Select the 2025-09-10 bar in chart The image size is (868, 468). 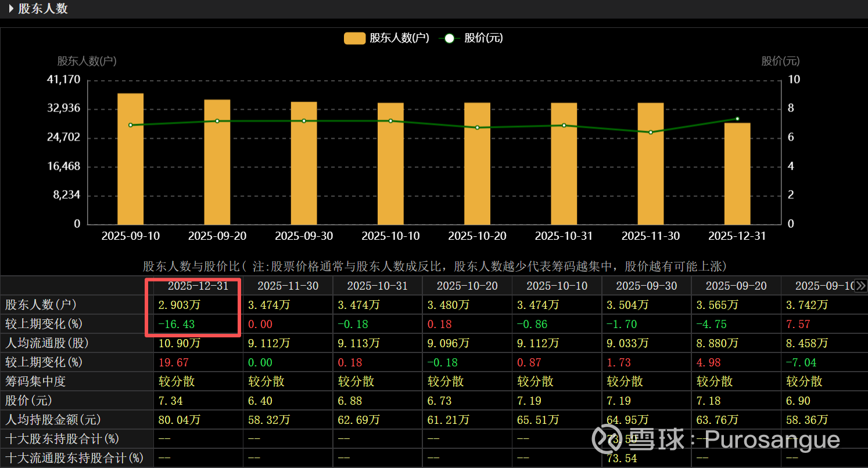[x=130, y=159]
